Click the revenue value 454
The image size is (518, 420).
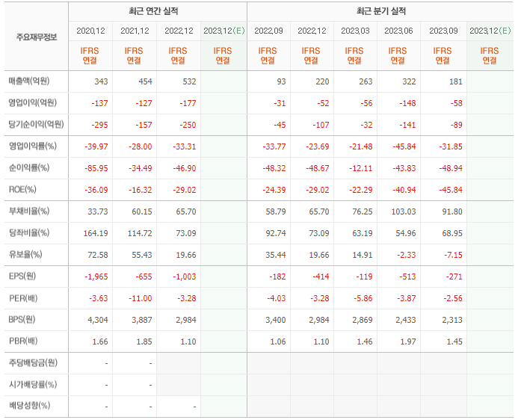pos(145,81)
